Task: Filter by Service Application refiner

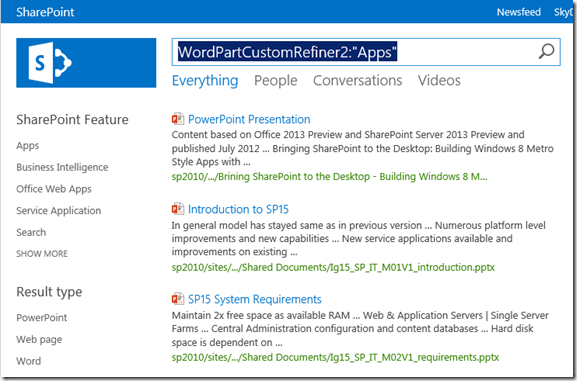Action: [59, 211]
